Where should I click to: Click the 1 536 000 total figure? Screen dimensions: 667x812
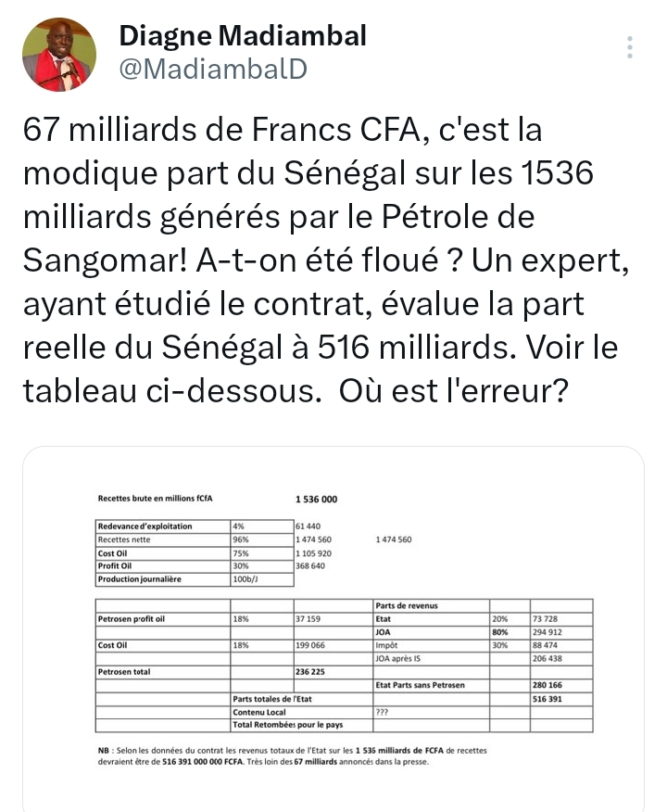pos(317,499)
